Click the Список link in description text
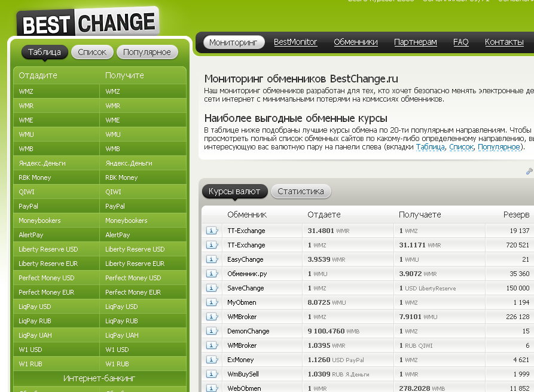534x392 pixels. [x=462, y=147]
